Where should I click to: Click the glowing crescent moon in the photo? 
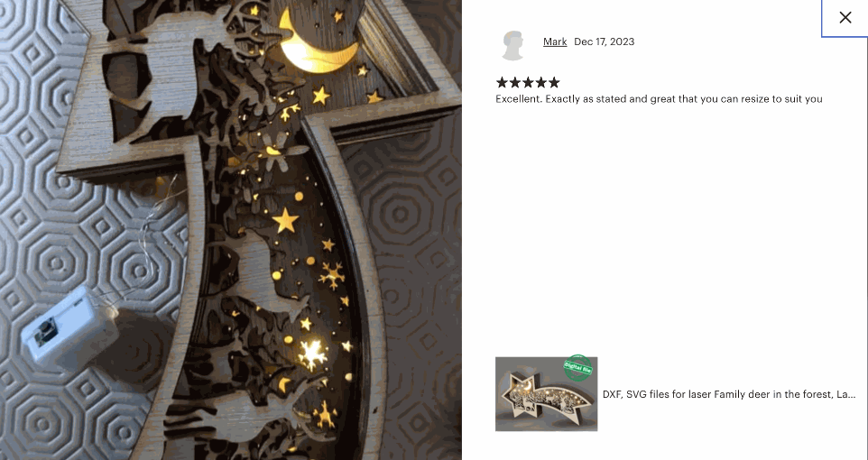(316, 44)
